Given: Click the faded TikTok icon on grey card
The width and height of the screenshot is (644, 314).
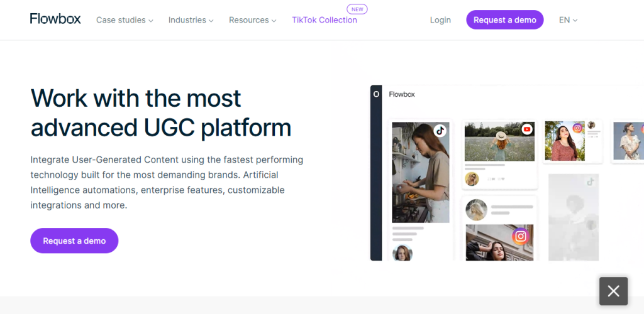Looking at the screenshot, I should pos(591,181).
